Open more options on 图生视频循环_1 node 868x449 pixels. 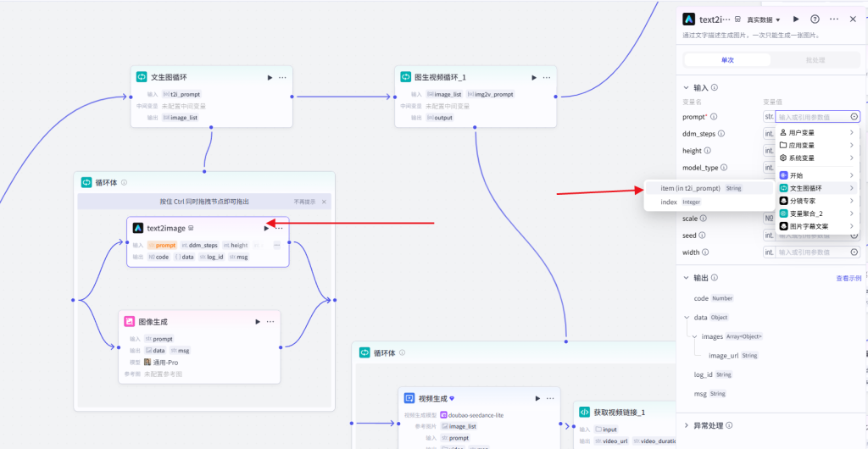(x=547, y=77)
